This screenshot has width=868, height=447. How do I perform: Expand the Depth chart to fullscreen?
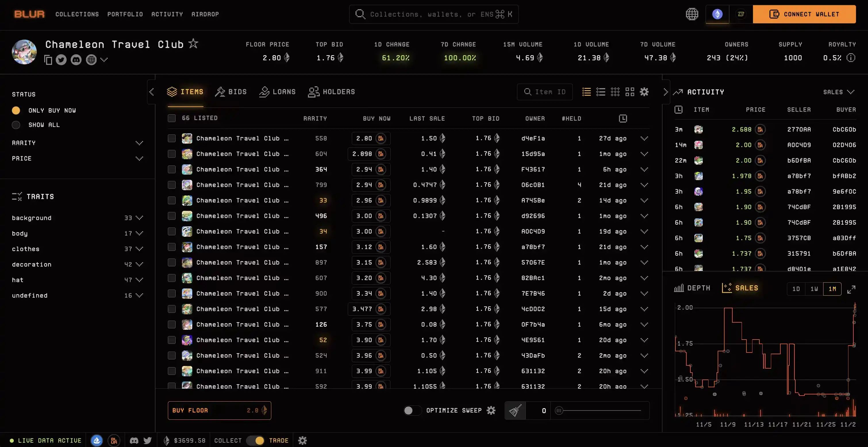click(852, 289)
